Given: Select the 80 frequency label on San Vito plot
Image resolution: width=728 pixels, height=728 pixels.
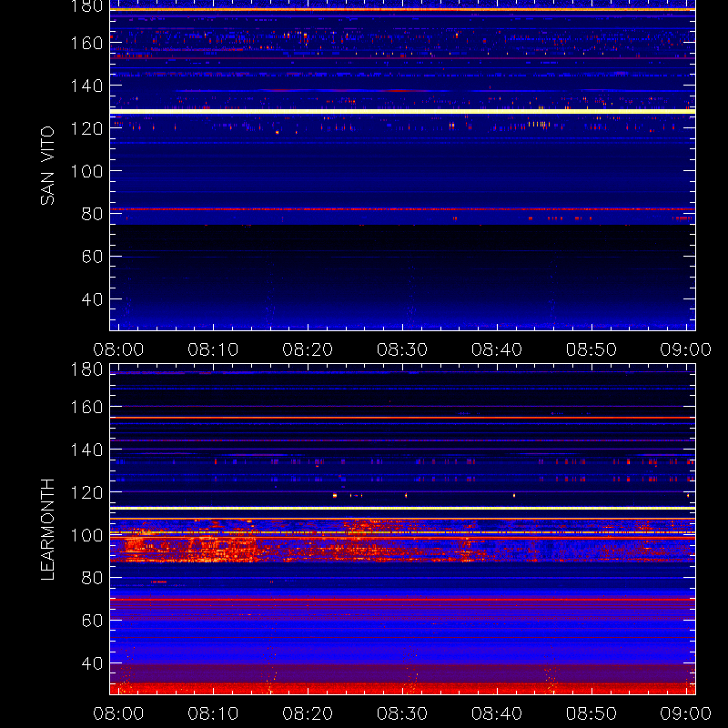Looking at the screenshot, I should [93, 214].
